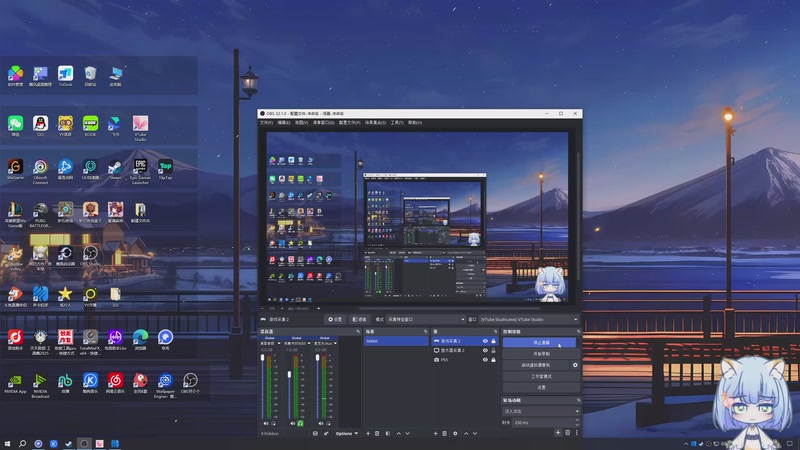Mute the -7.6 dB mixer channel
The width and height of the screenshot is (800, 450).
(x=292, y=423)
